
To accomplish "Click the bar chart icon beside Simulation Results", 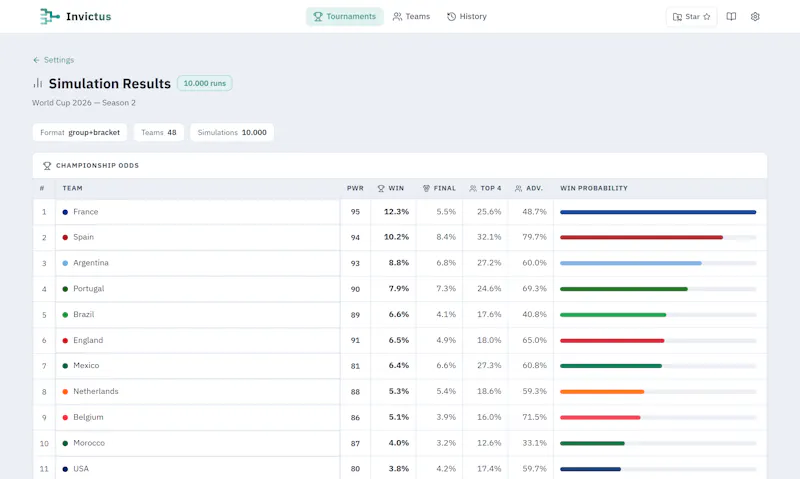I will click(38, 83).
